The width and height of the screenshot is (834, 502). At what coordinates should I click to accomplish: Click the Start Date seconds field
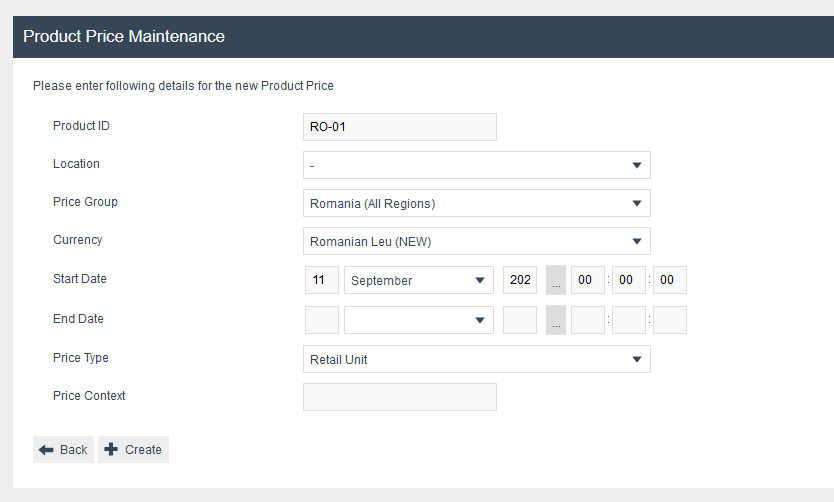669,281
